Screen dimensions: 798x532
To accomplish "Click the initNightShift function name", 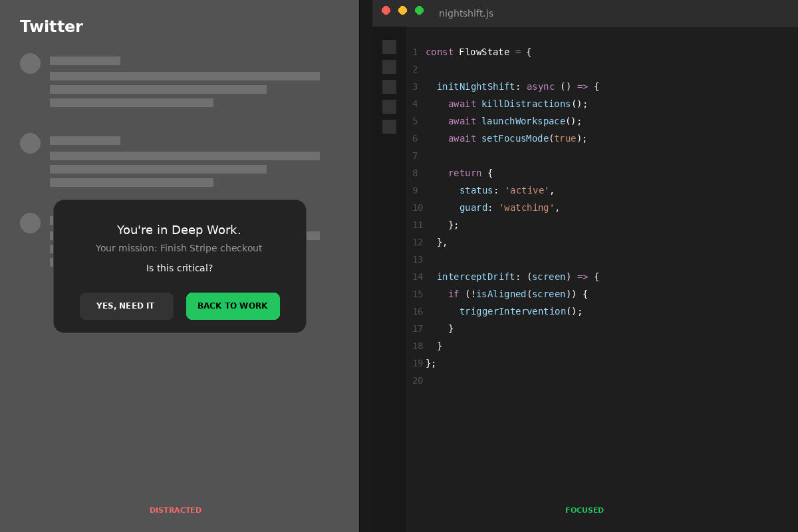I will pos(475,86).
